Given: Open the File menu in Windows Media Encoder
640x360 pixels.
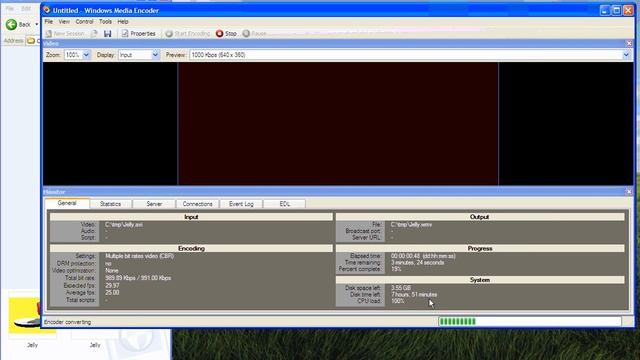Looking at the screenshot, I should (x=49, y=22).
